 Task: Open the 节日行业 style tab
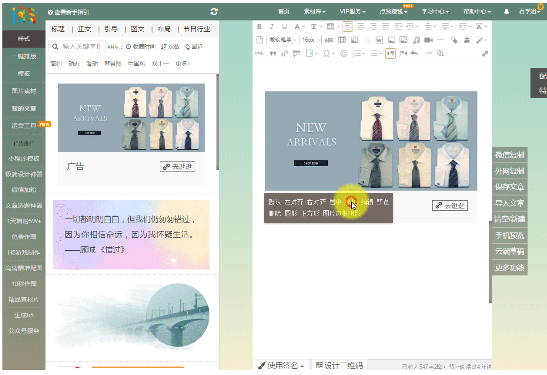197,29
